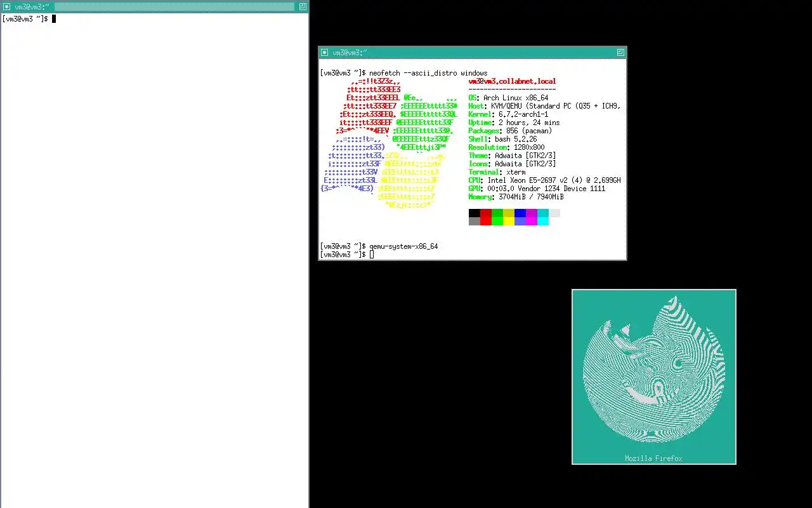
Task: Click the "Resolution: 1280x800" line
Action: click(x=506, y=147)
